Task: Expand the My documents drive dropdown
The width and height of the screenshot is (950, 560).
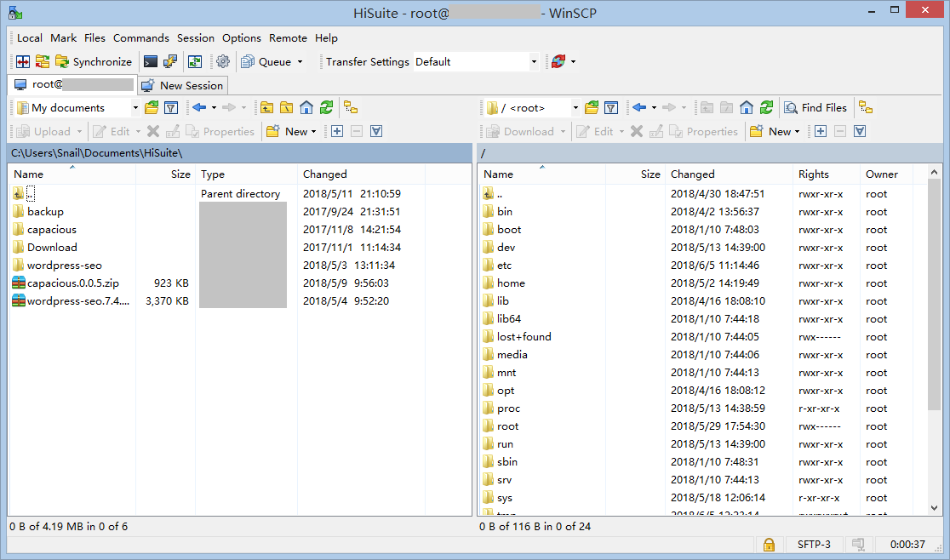Action: [x=134, y=108]
